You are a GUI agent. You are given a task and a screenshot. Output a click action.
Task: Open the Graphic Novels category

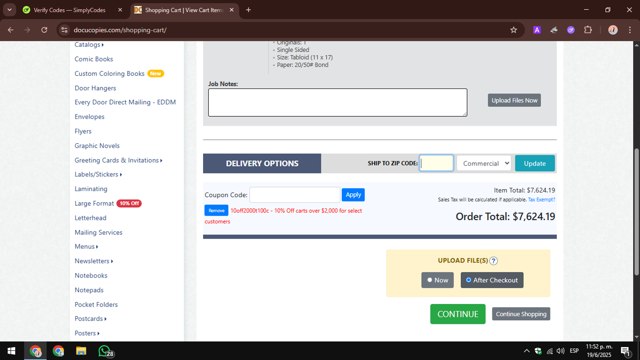[97, 146]
